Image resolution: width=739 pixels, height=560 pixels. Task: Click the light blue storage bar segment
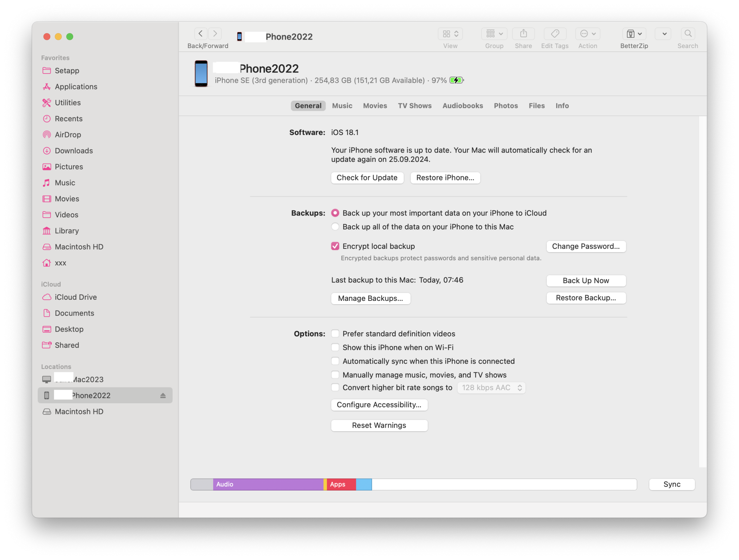(x=364, y=484)
